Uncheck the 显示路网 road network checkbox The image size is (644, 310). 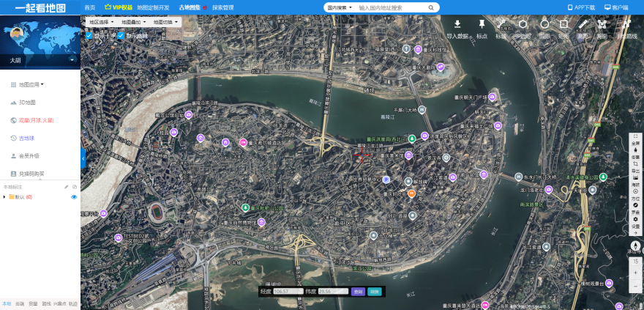click(121, 36)
